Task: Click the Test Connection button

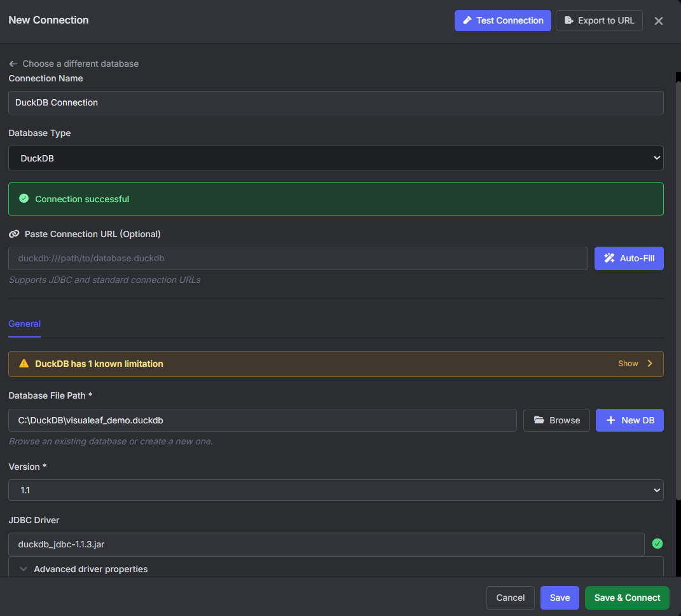Action: 502,20
